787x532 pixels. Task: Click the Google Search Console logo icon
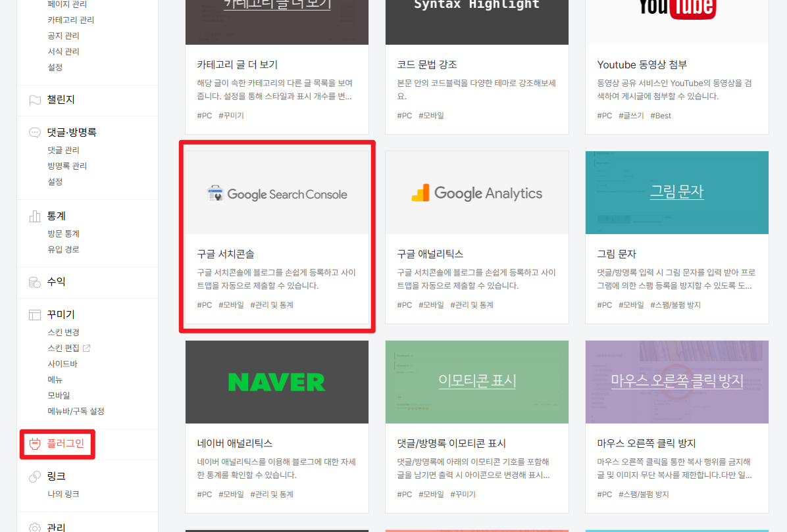pos(215,193)
